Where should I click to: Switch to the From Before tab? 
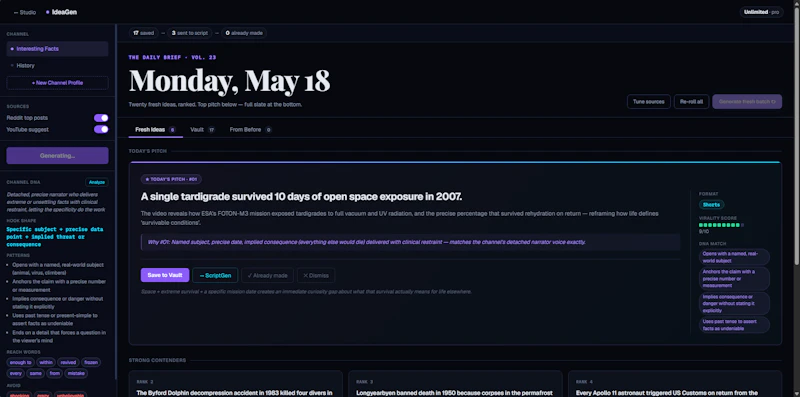tap(250, 130)
